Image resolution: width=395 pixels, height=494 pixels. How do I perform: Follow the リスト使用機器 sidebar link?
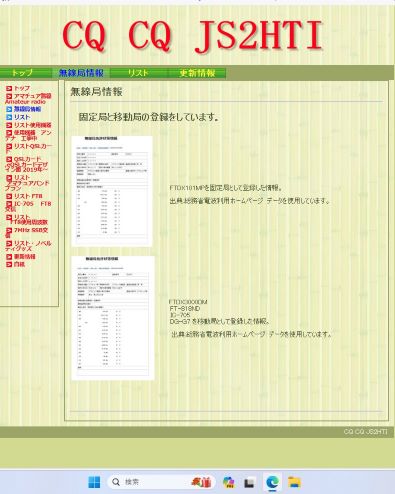32,125
